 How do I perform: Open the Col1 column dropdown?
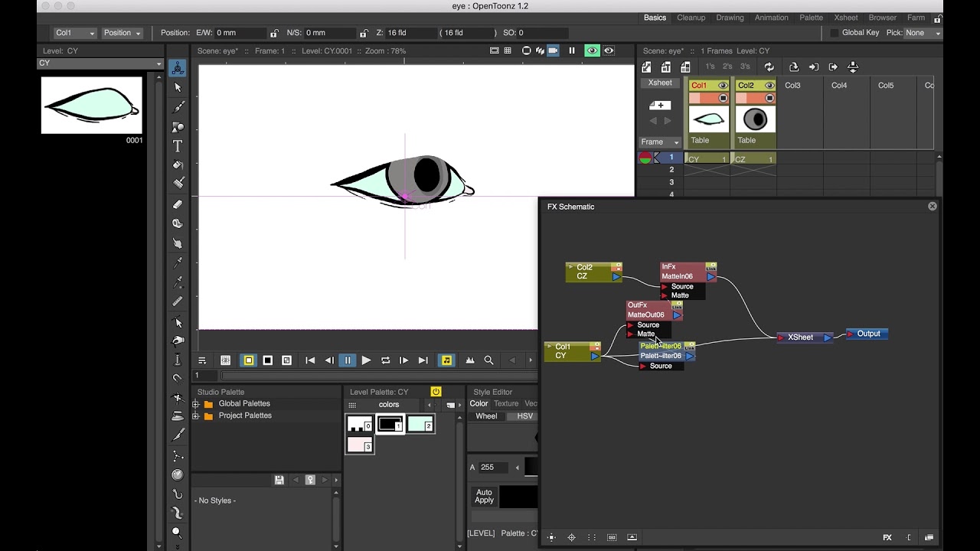(74, 33)
